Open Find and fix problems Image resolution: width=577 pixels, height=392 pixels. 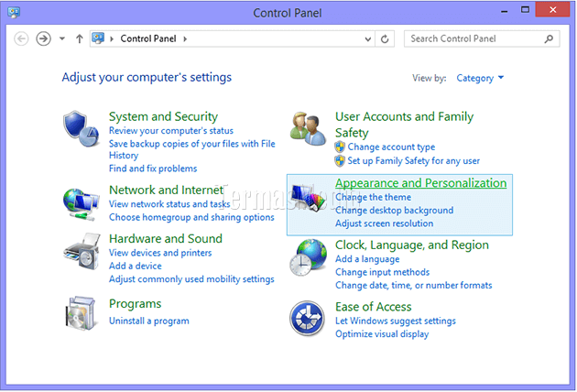pos(153,169)
